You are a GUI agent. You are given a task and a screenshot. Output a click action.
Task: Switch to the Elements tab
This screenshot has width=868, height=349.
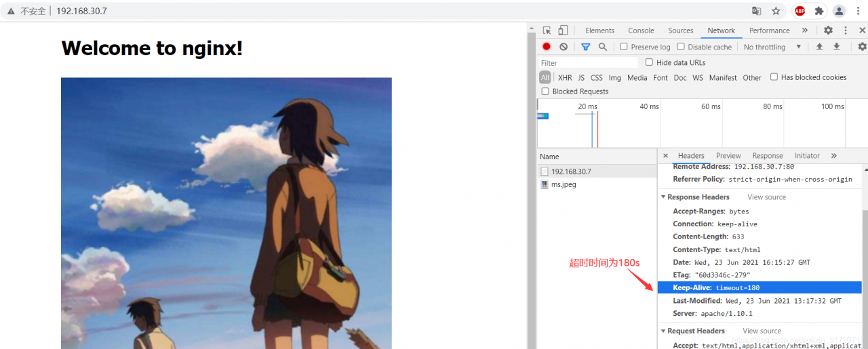pos(599,30)
